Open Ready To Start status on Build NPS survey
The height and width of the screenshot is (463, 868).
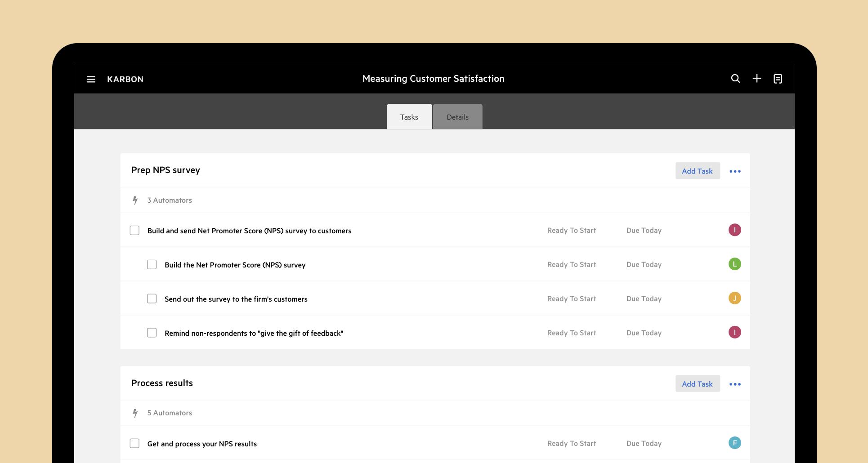coord(571,264)
